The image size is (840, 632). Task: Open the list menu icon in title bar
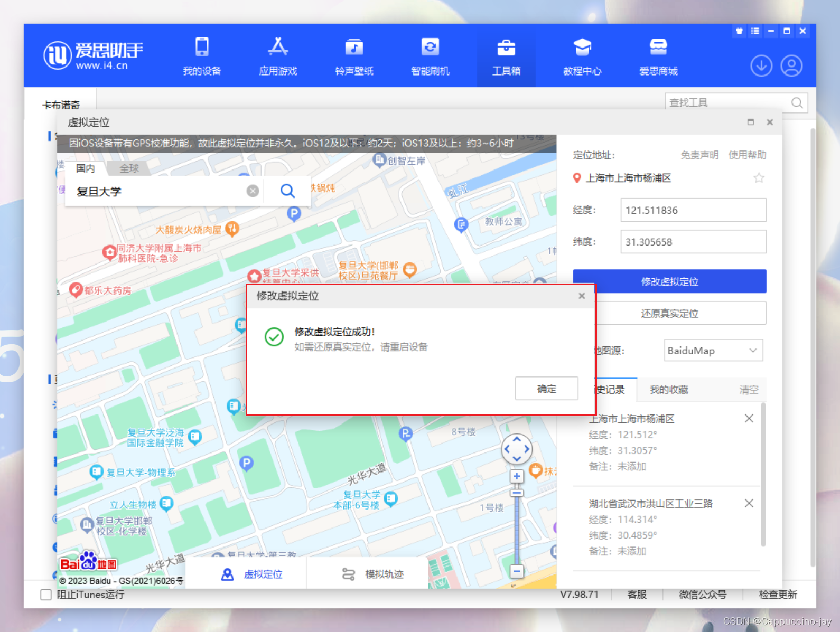(x=755, y=31)
